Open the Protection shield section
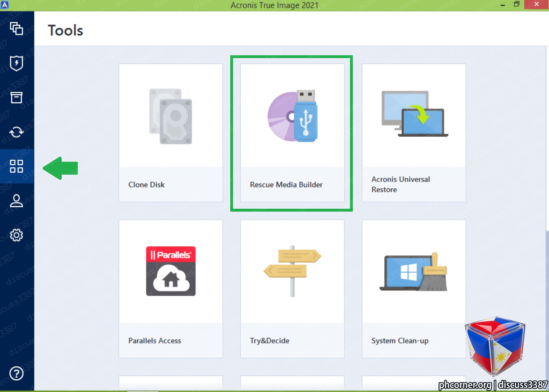Screen dimensions: 549x392 point(16,63)
